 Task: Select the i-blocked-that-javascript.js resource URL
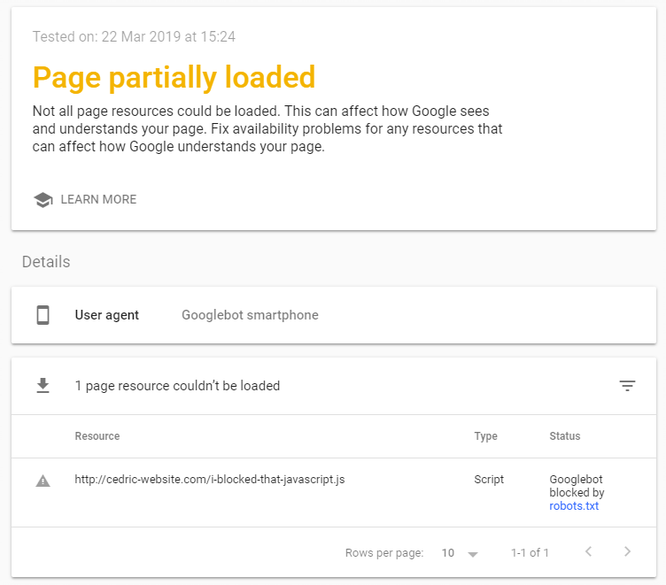[x=210, y=480]
